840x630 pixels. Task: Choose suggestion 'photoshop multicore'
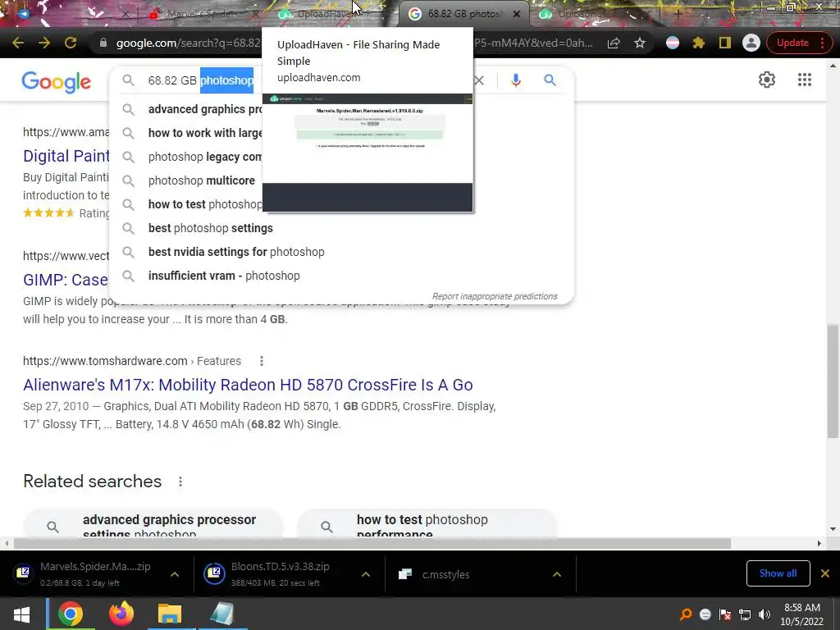click(x=202, y=180)
